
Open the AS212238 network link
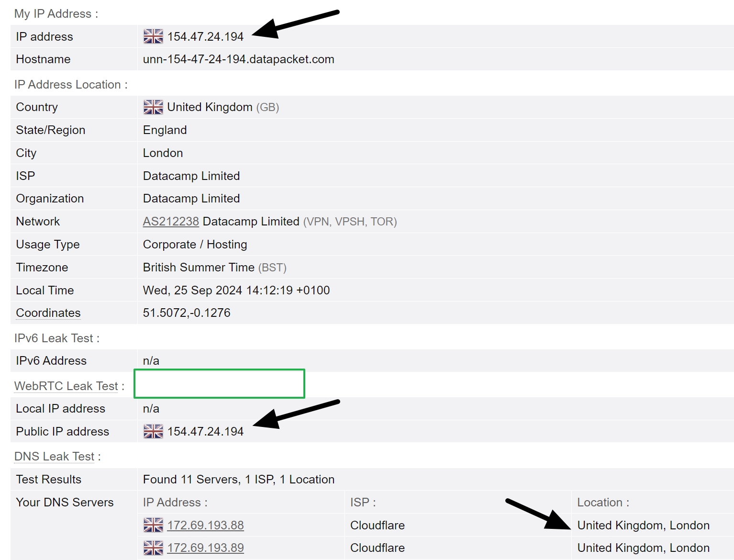[x=170, y=221]
